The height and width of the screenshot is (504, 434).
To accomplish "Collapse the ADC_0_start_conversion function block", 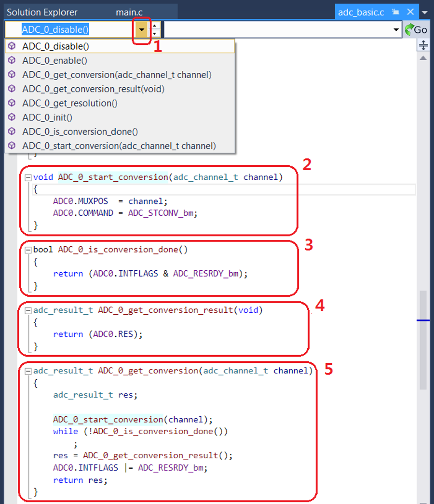I will coord(28,177).
